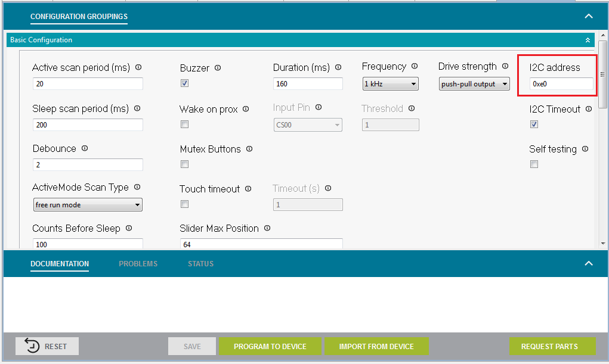Open info icon for Drive strength
Screen dimensions: 609x364
505,66
